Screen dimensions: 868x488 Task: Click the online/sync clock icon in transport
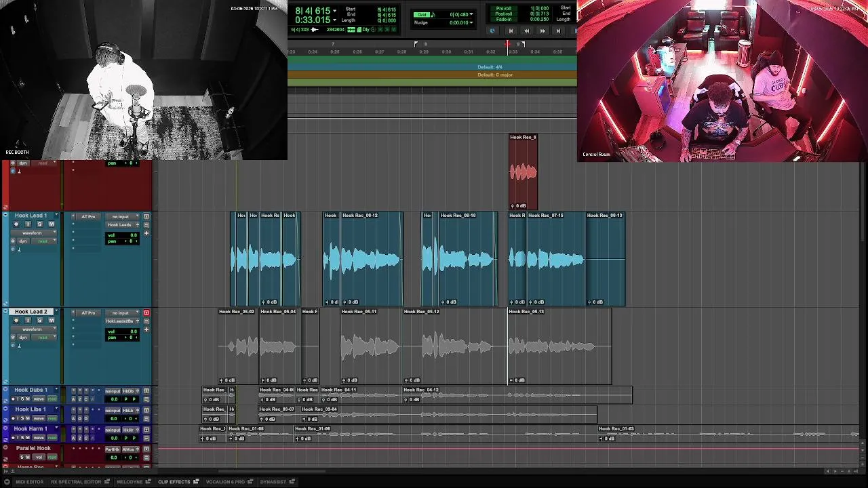pos(492,30)
